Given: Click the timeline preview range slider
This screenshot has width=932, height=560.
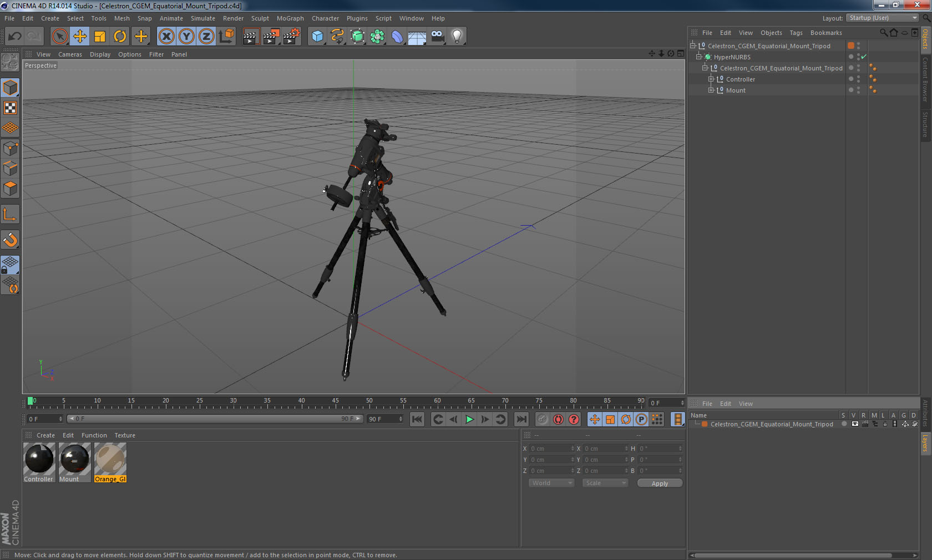Looking at the screenshot, I should [215, 419].
